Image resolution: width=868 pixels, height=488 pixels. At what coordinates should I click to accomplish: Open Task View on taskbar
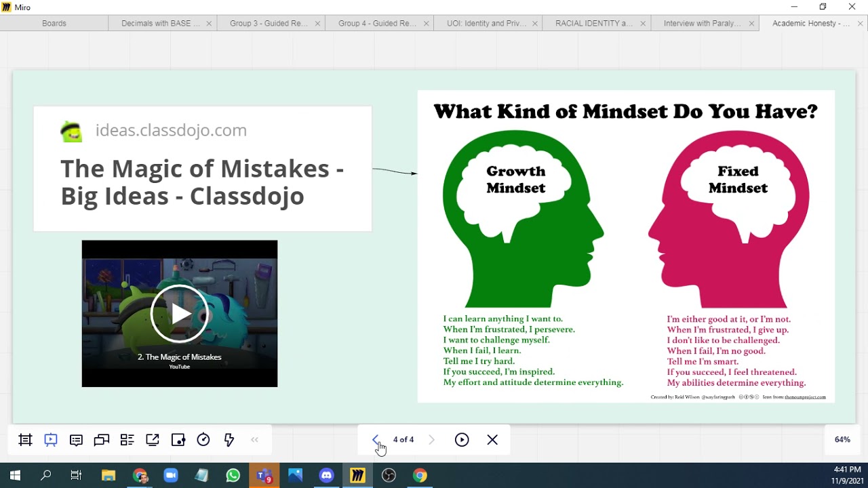(x=76, y=475)
